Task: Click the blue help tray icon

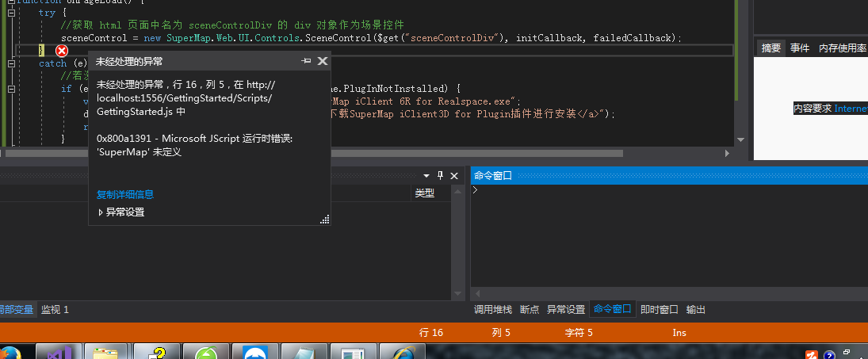Action: point(828,354)
